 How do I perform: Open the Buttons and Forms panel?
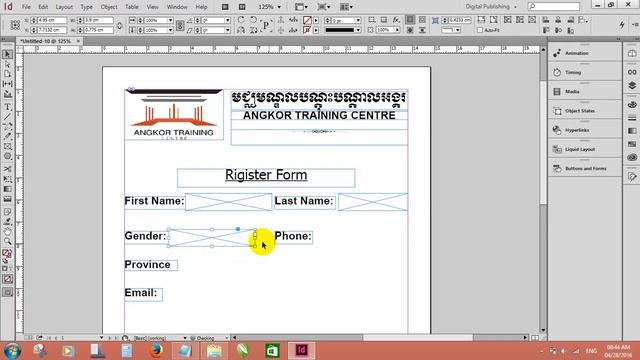pos(585,168)
